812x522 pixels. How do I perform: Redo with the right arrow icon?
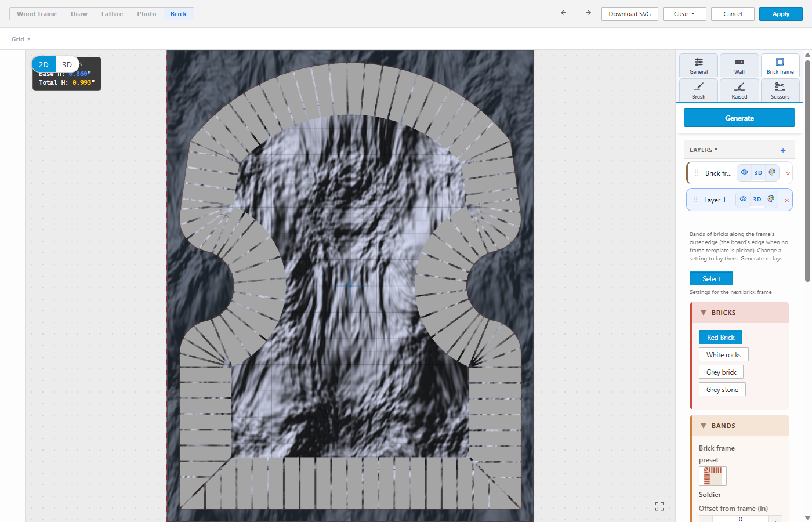(588, 13)
